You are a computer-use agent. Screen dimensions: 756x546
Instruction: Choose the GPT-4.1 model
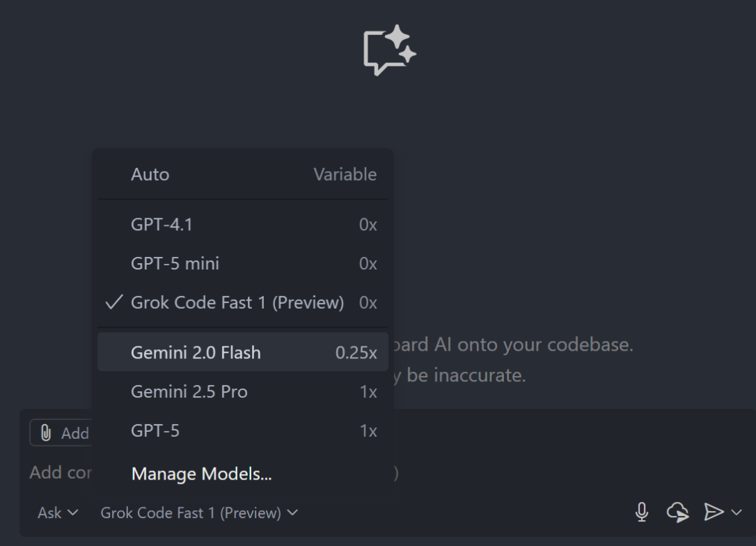tap(162, 225)
